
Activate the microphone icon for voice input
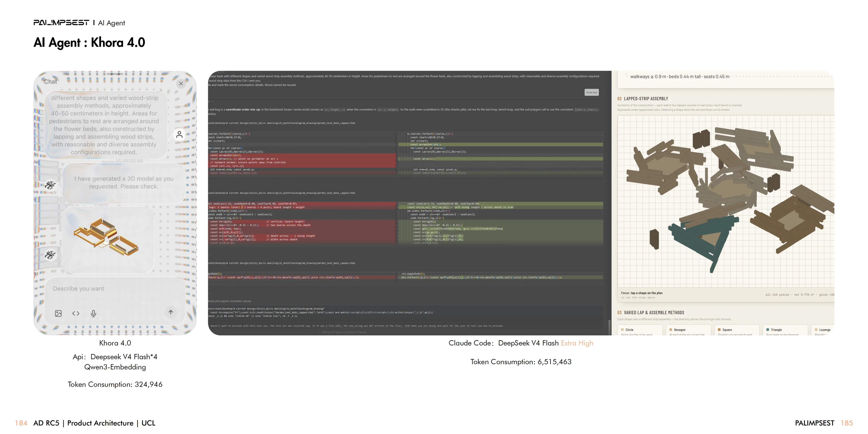[93, 313]
